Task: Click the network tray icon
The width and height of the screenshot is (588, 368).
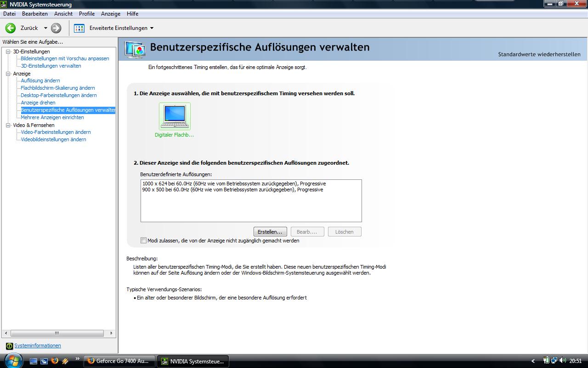Action: pos(554,361)
